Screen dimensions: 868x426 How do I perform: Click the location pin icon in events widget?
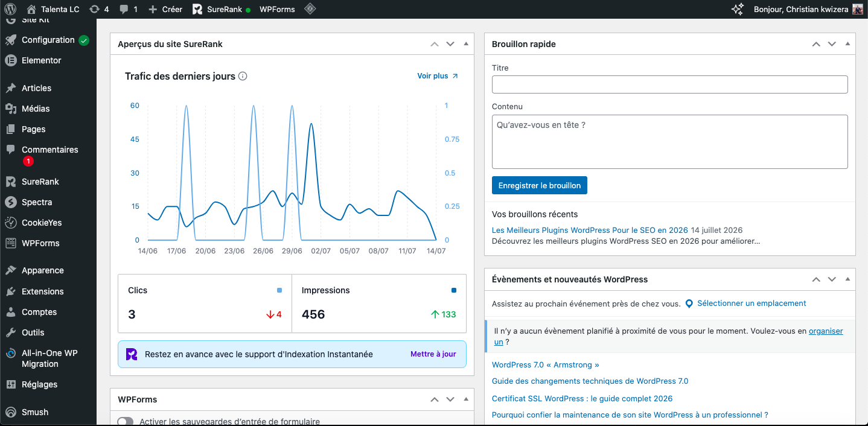(x=689, y=304)
